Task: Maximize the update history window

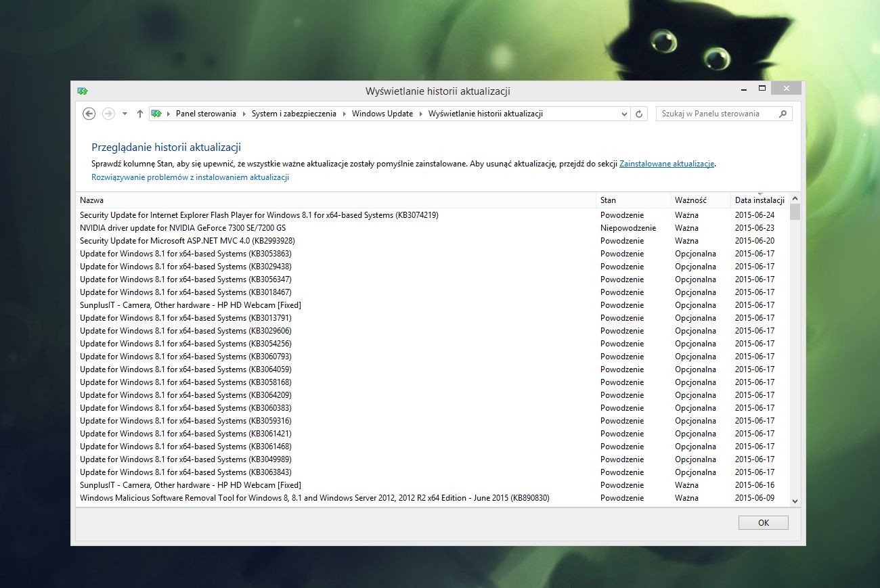Action: 762,89
